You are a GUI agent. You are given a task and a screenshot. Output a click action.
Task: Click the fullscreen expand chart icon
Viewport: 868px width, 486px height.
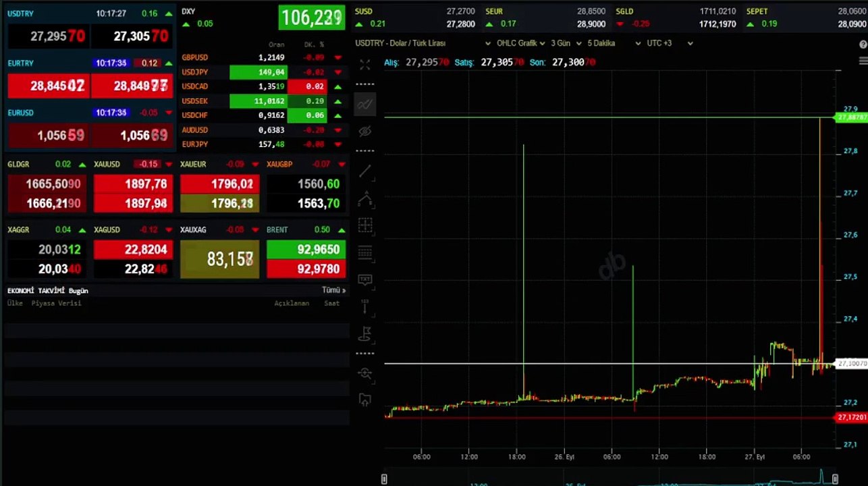365,65
